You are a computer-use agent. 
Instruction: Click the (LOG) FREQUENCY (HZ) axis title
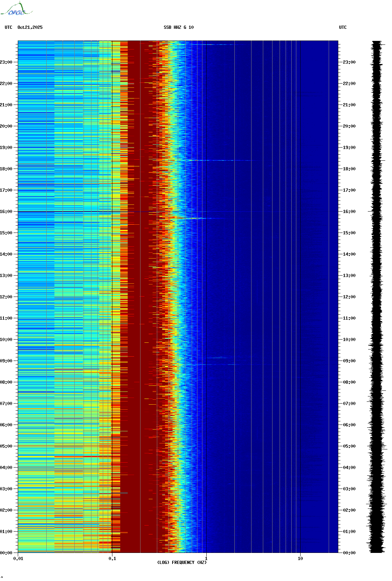point(182,563)
